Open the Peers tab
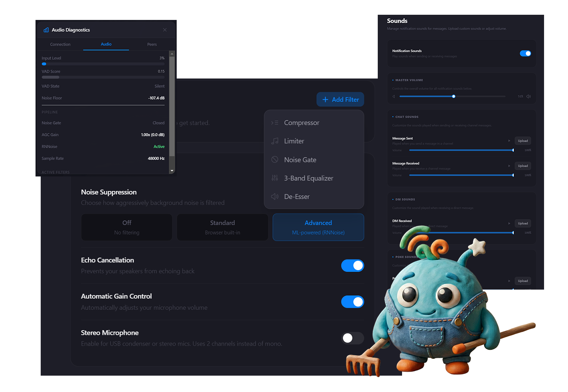568x392 pixels. (152, 44)
